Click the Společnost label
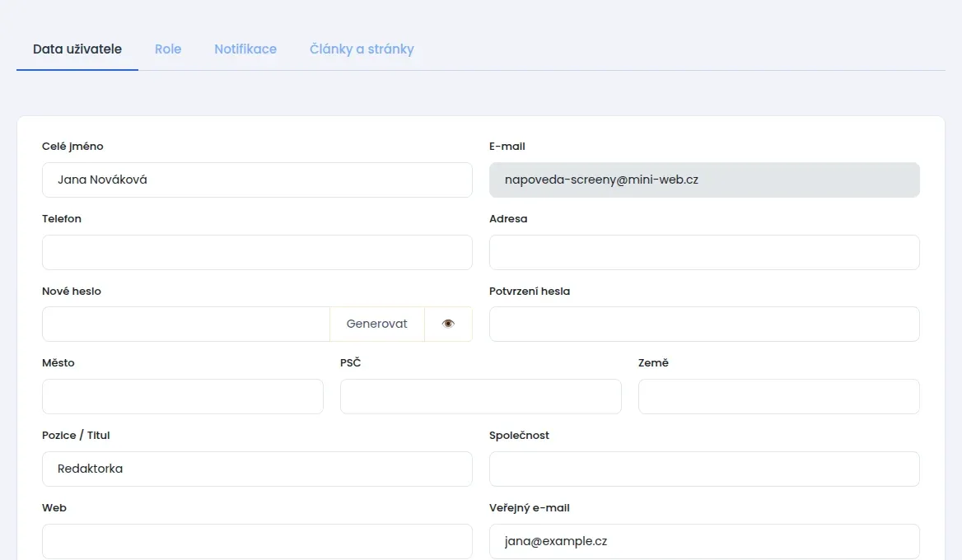Image resolution: width=962 pixels, height=560 pixels. point(519,436)
